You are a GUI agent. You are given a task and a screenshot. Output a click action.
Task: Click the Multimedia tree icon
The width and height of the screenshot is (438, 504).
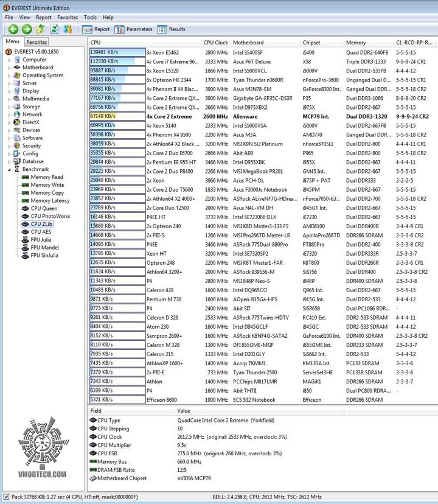click(17, 99)
